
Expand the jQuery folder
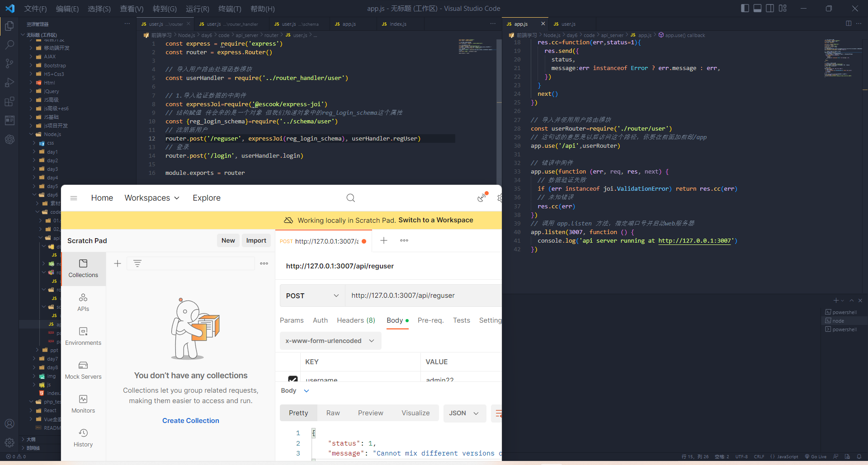pyautogui.click(x=32, y=91)
